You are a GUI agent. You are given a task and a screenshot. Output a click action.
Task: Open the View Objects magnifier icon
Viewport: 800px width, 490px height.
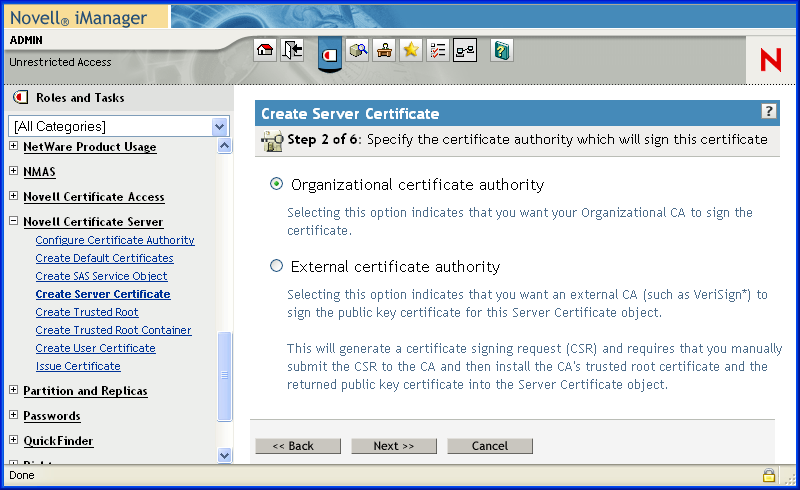(x=358, y=50)
